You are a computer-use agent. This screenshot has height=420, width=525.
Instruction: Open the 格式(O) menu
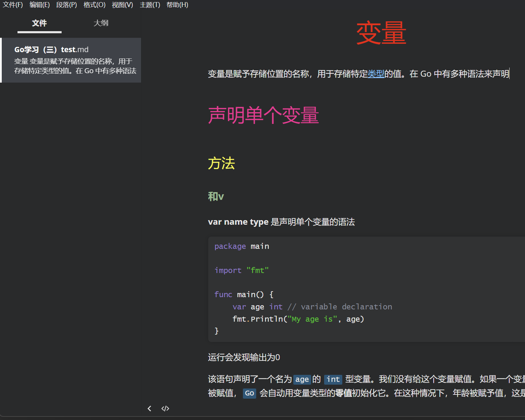[94, 5]
